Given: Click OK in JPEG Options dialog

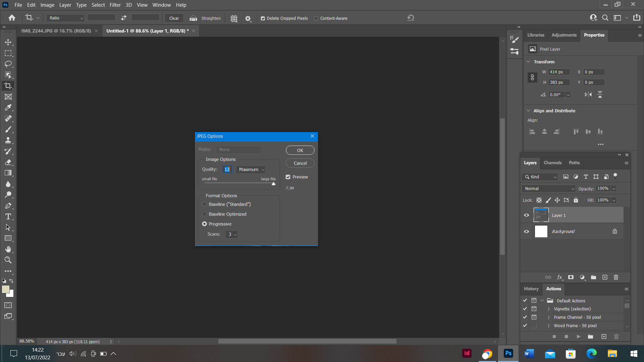Looking at the screenshot, I should click(x=300, y=150).
